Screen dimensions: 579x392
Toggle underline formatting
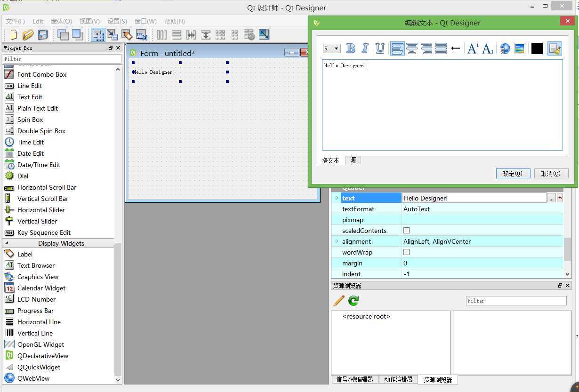click(x=380, y=48)
